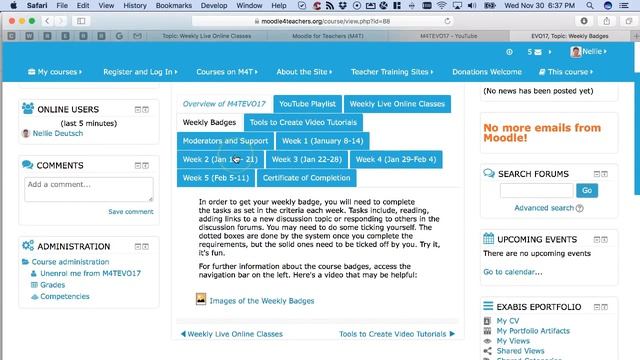Open the Images of the Weekly Badges link
The height and width of the screenshot is (360, 640).
click(x=262, y=301)
